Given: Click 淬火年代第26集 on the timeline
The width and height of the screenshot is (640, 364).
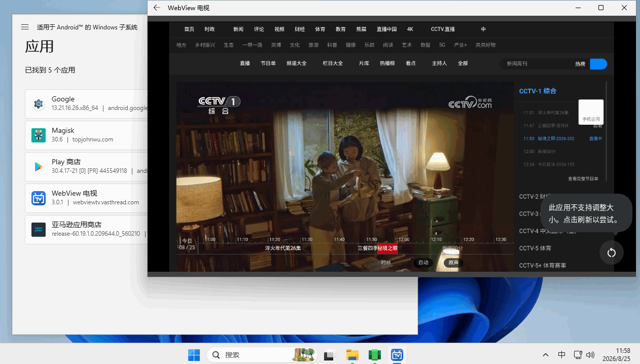Looking at the screenshot, I should click(283, 248).
